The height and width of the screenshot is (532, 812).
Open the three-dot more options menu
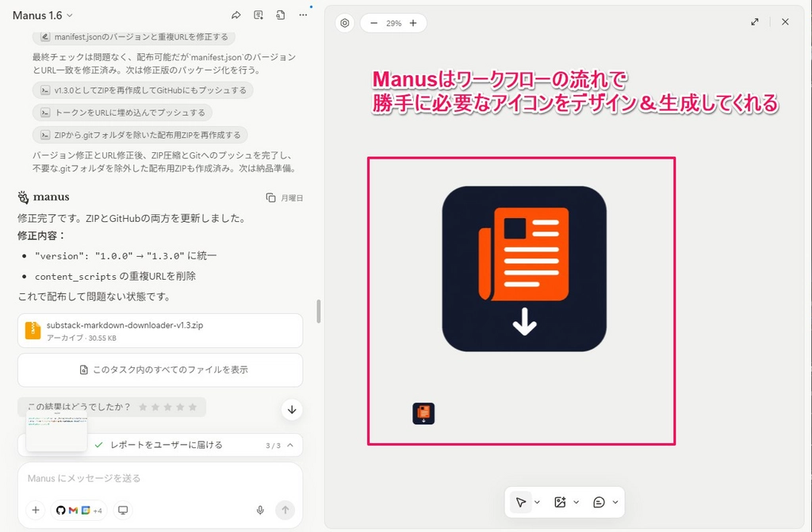[303, 15]
